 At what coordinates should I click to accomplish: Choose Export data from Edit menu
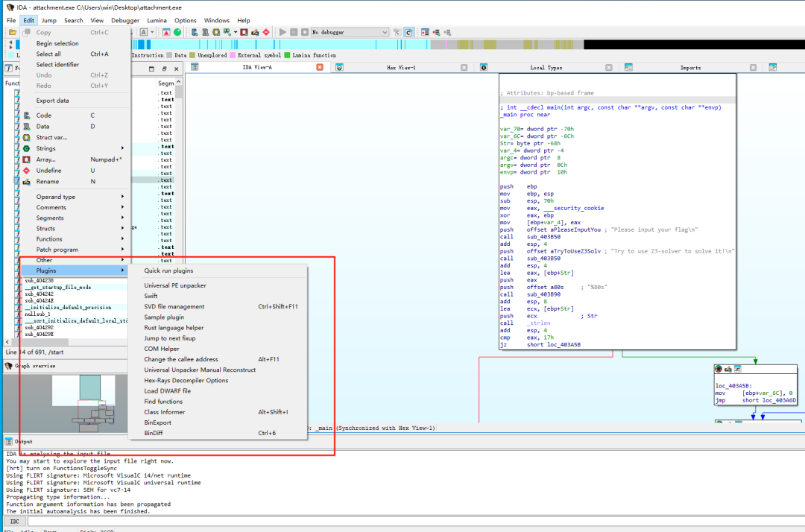74,101
